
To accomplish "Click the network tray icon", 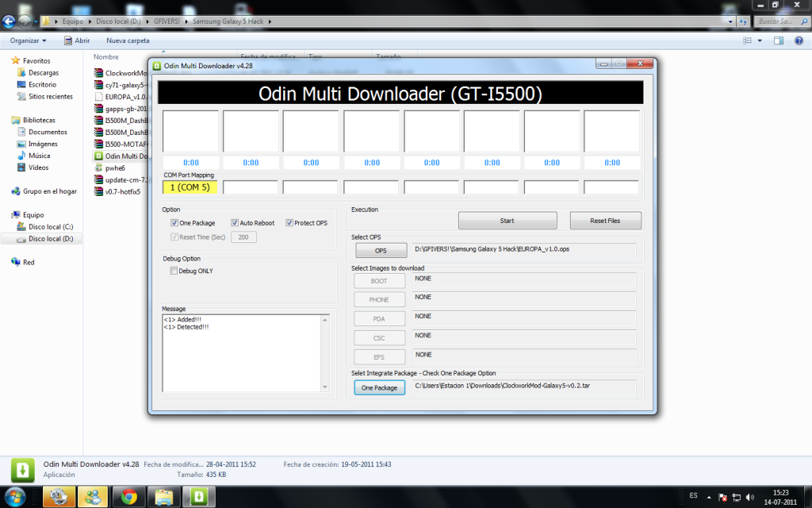I will [x=737, y=498].
